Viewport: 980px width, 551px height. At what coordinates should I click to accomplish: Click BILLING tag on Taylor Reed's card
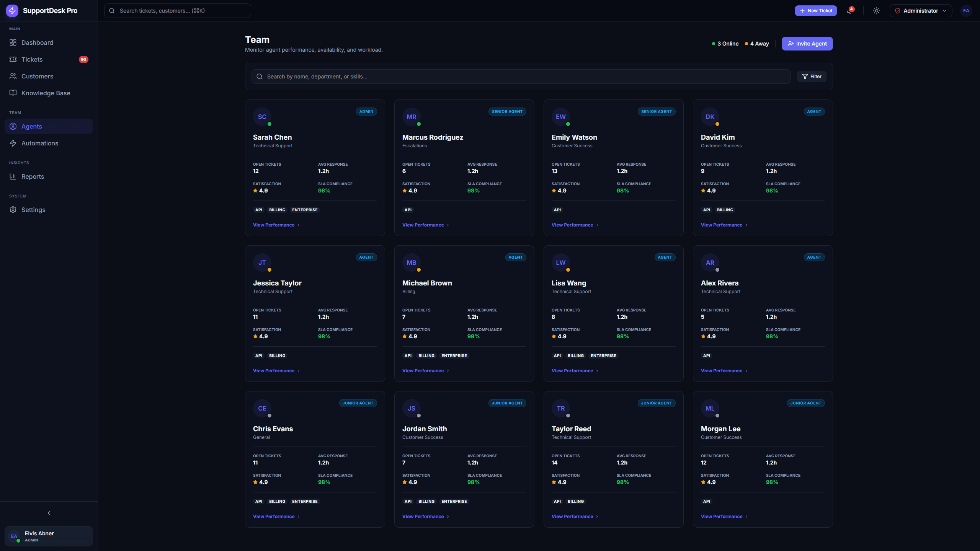click(576, 502)
